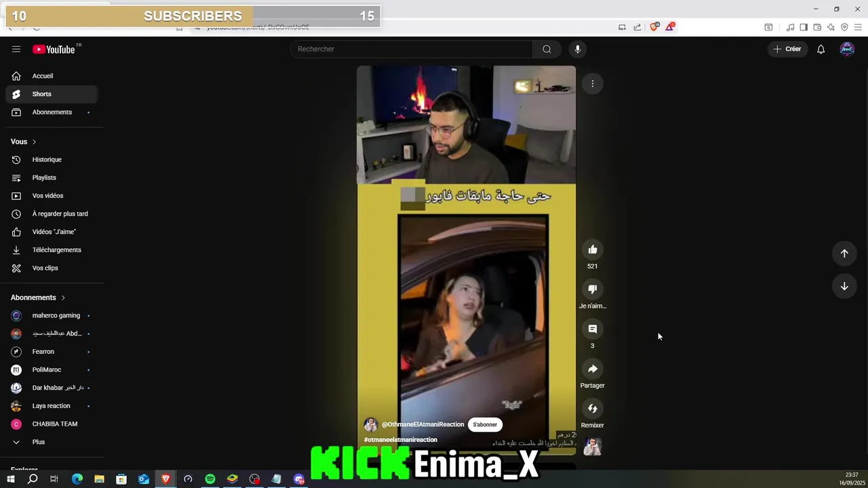Open the media control music icon

coord(790,27)
